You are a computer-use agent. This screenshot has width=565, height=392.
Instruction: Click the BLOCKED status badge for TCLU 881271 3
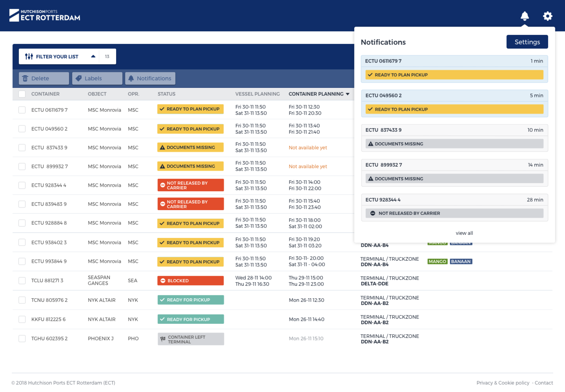point(190,280)
